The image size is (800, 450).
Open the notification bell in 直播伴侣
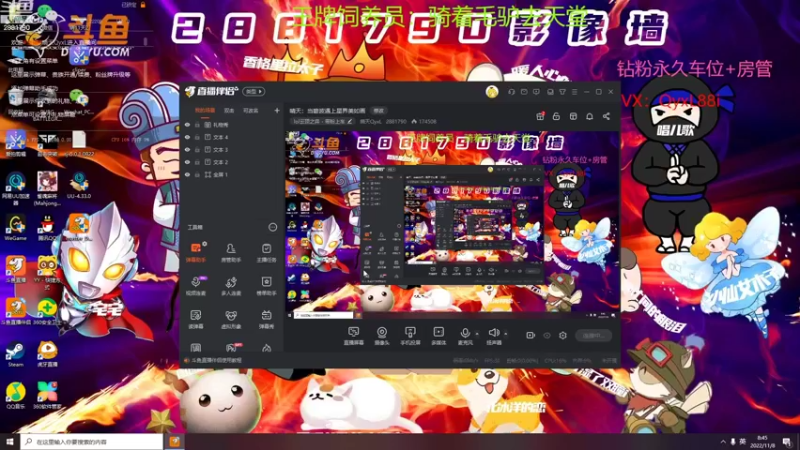[x=589, y=116]
